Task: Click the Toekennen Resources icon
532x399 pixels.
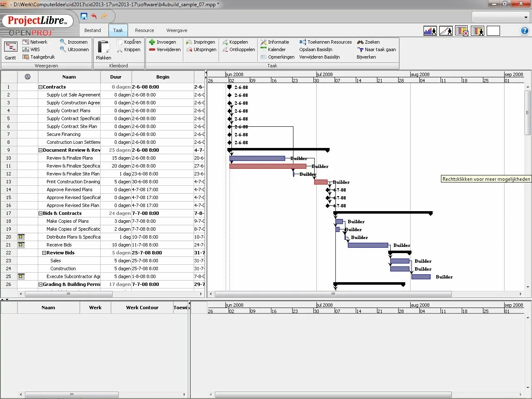Action: (x=303, y=42)
